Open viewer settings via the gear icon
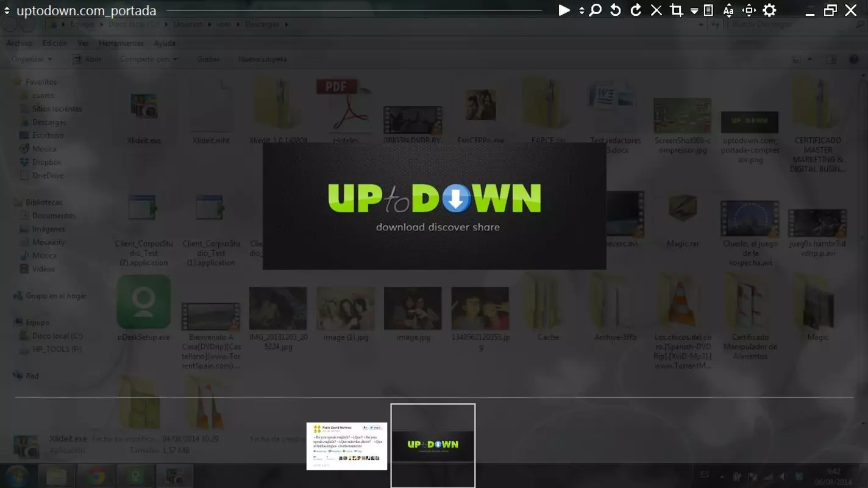The height and width of the screenshot is (488, 868). click(x=769, y=10)
